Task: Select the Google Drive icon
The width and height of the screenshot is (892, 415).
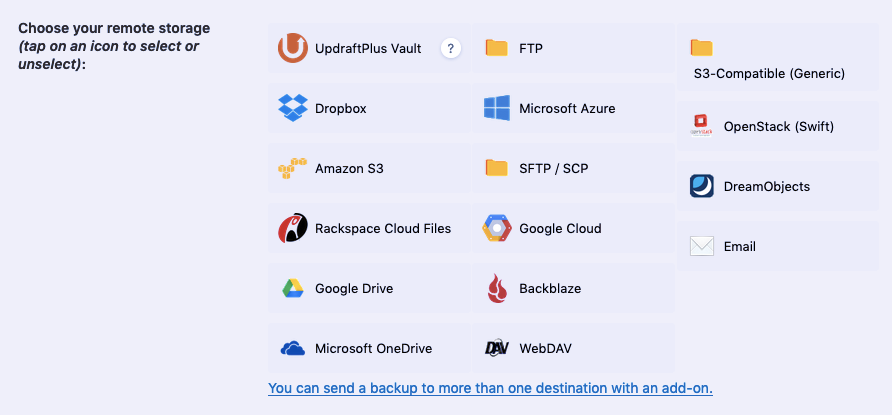Action: point(293,288)
